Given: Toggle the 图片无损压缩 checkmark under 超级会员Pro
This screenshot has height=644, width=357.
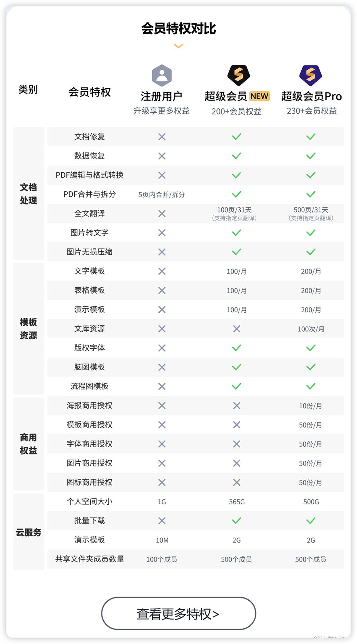Looking at the screenshot, I should coord(311,252).
